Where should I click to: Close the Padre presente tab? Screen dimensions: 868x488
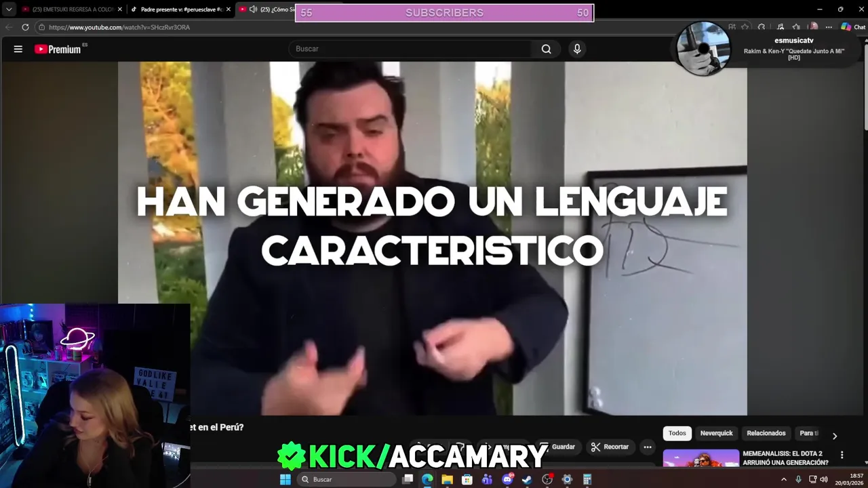click(229, 9)
